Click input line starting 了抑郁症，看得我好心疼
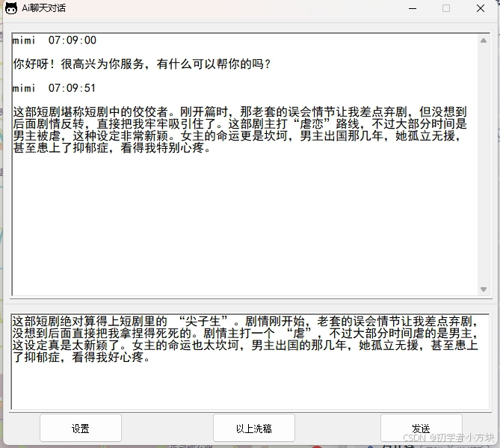Viewport: 500px width, 448px height. pos(81,358)
